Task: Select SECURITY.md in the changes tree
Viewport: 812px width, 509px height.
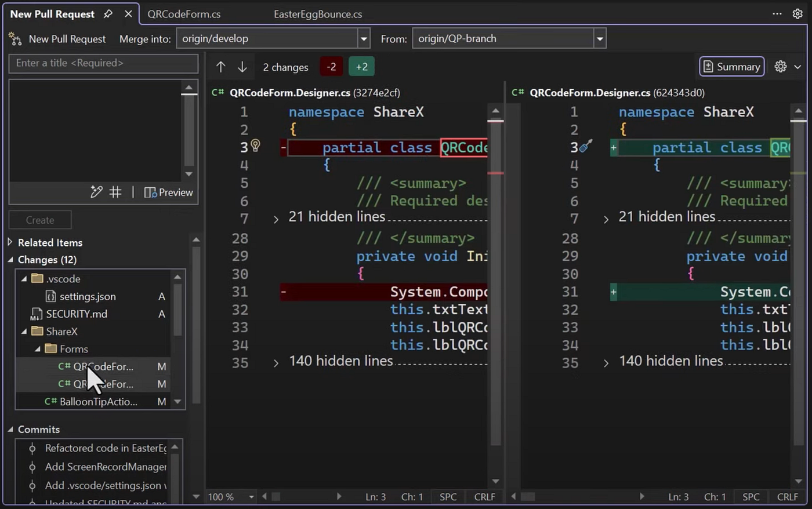Action: (x=77, y=314)
